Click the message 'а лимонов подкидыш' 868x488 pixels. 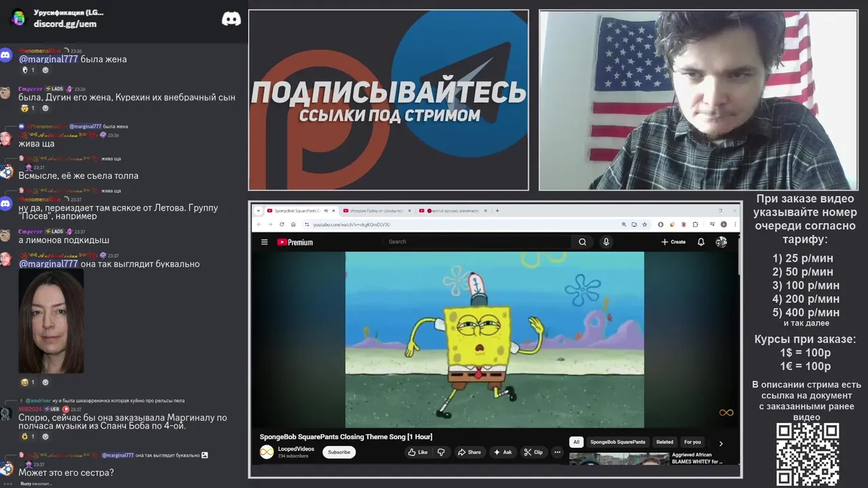pos(64,240)
